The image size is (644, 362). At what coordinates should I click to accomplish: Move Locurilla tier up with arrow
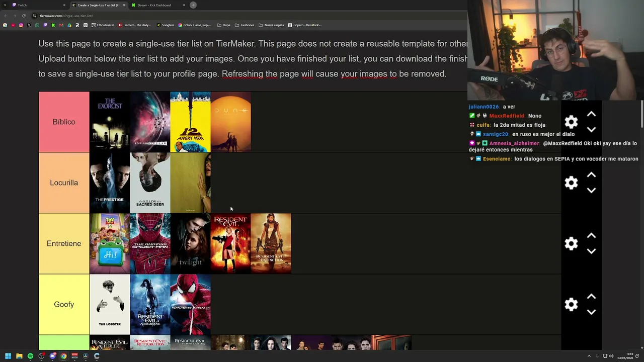[x=591, y=175]
